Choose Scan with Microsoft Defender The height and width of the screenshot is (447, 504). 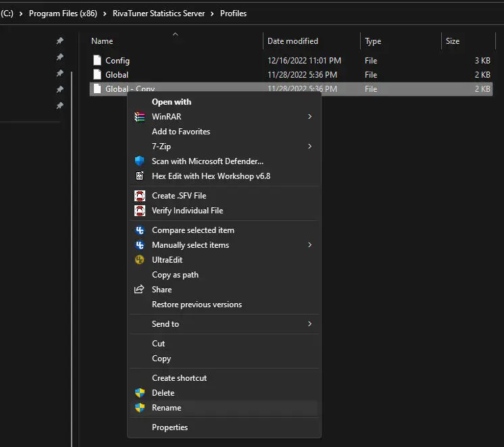pos(224,161)
